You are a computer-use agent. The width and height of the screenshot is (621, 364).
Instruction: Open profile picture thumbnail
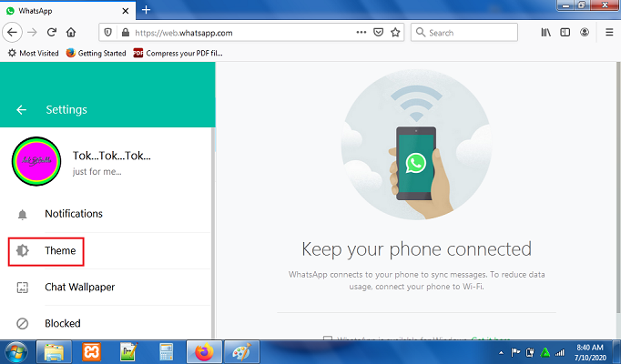[36, 161]
